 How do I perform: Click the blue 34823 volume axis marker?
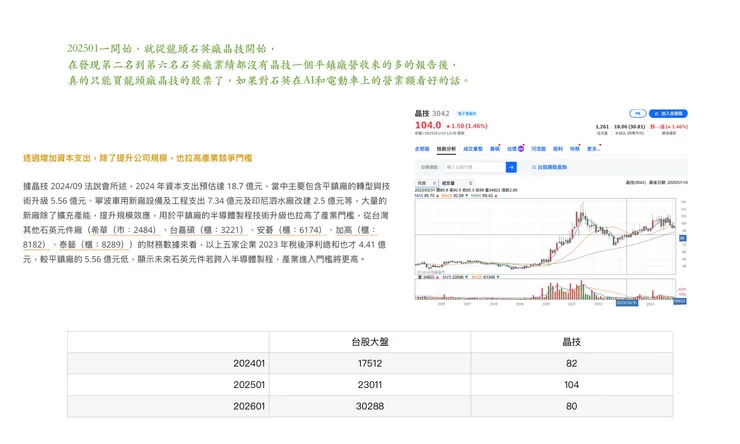tap(680, 301)
